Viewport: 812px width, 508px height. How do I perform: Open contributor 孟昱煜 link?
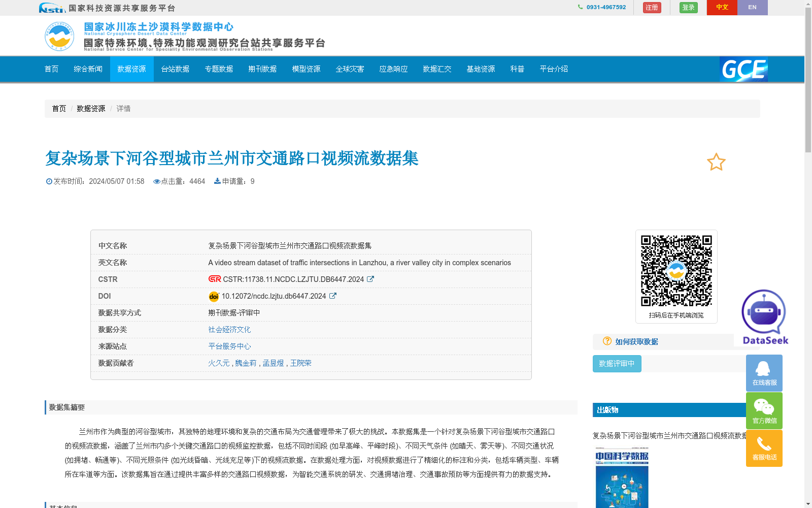point(274,363)
